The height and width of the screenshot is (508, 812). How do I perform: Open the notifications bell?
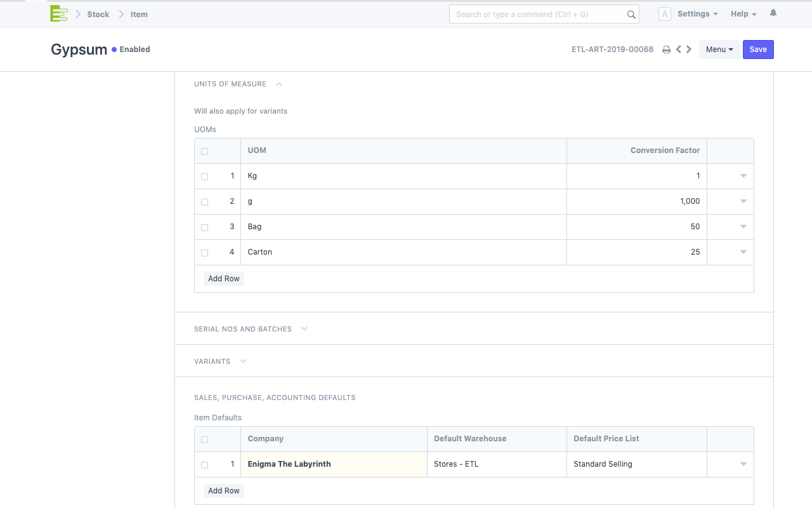(773, 13)
